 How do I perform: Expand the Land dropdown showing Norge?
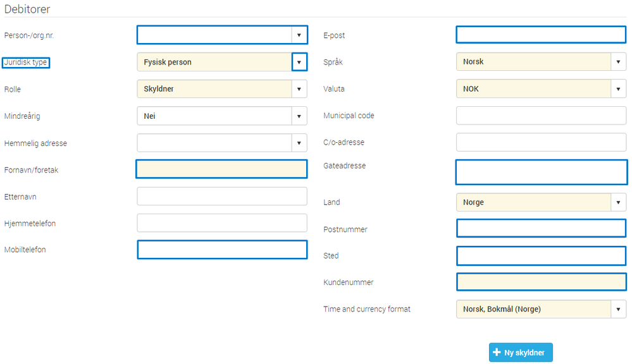click(x=618, y=202)
